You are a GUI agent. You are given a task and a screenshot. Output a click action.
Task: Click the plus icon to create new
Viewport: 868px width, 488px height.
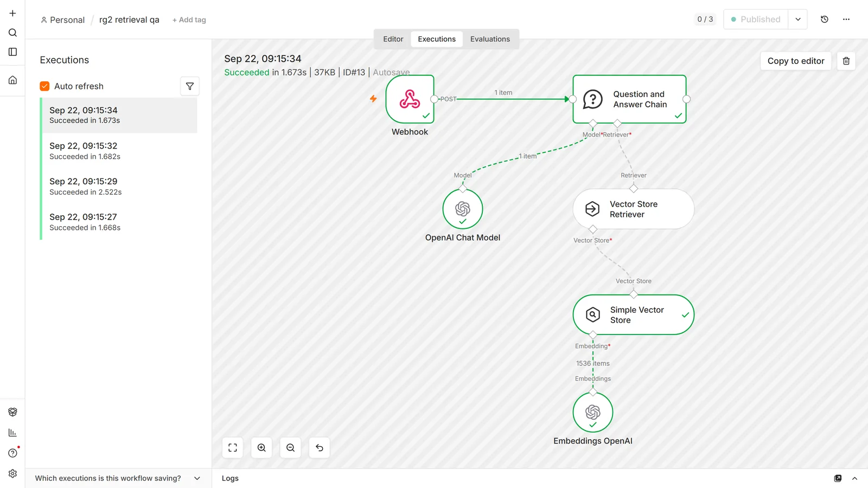tap(12, 13)
